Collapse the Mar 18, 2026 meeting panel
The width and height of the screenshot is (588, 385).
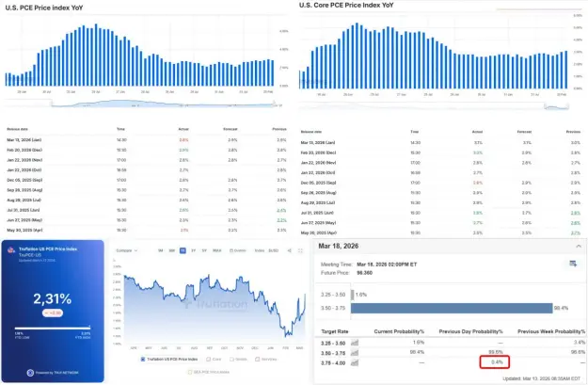579,247
